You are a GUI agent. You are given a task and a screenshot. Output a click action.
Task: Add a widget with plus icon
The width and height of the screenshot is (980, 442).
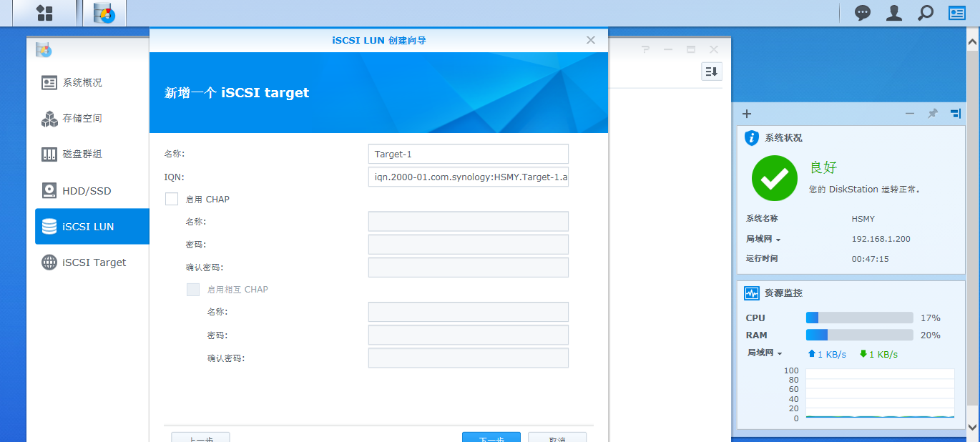point(747,114)
